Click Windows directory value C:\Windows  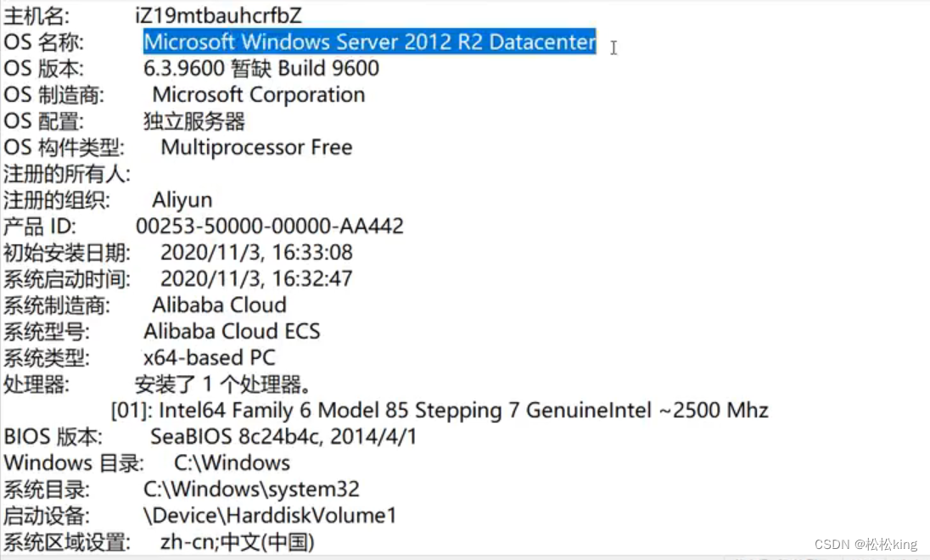click(232, 462)
